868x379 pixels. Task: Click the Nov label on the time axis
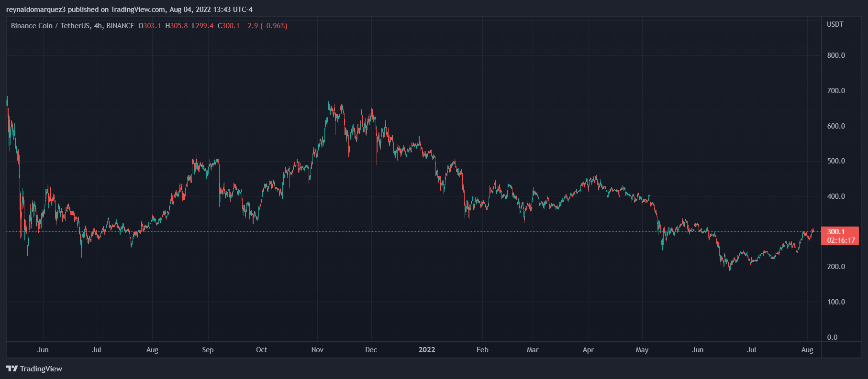point(317,350)
